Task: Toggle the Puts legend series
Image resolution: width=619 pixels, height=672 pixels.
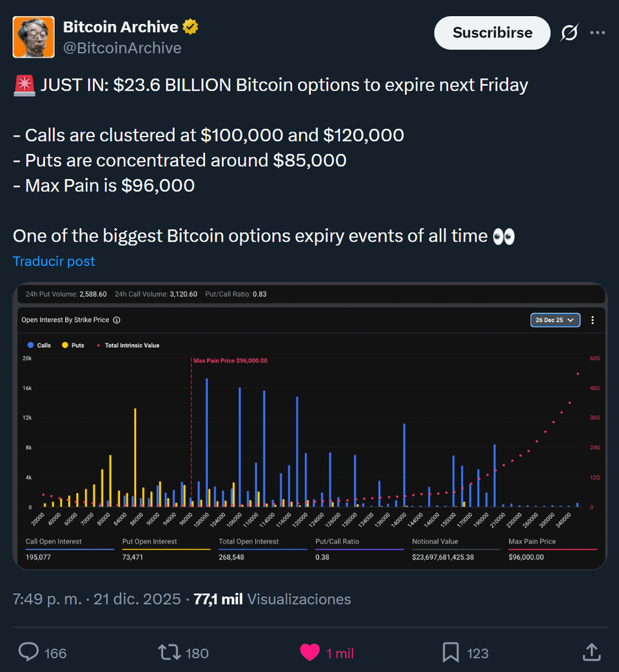Action: point(73,345)
